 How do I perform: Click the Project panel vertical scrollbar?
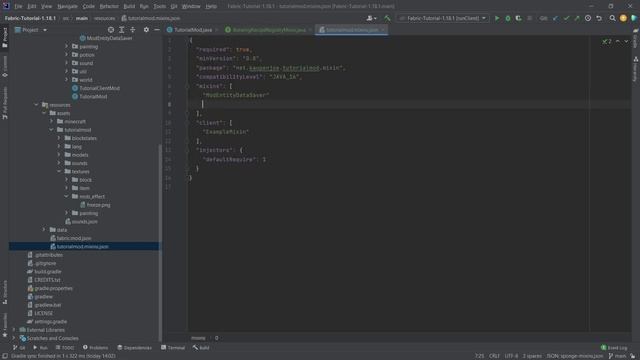point(160,241)
